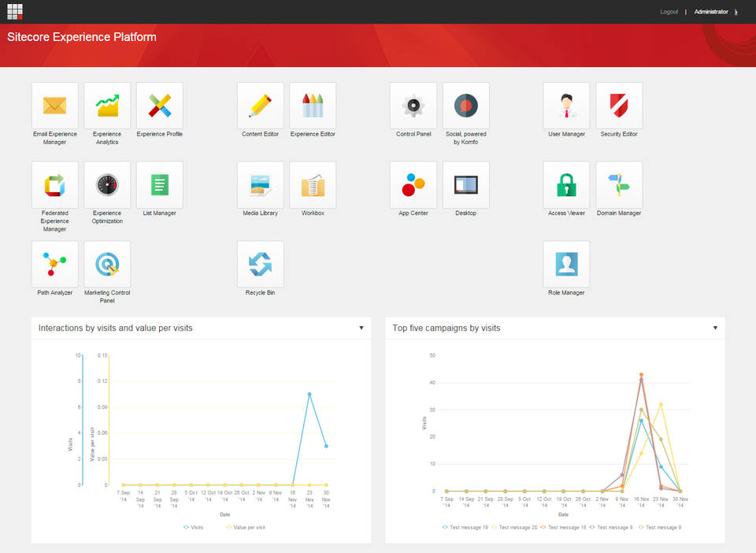This screenshot has height=553, width=756.
Task: Open the Path Analyzer
Action: pyautogui.click(x=54, y=263)
